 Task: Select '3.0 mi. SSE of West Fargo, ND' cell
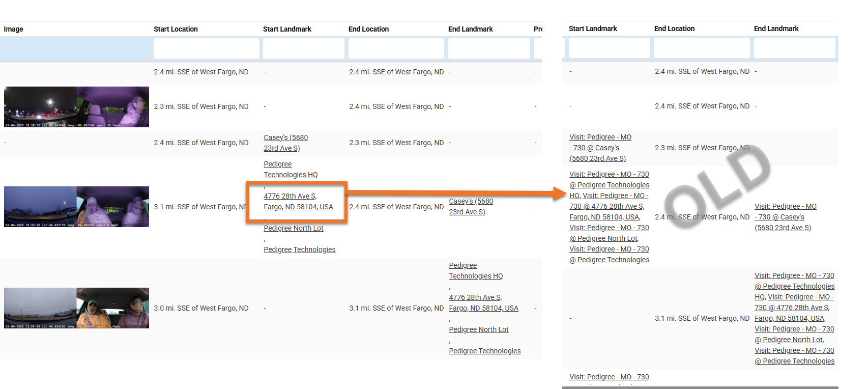pyautogui.click(x=201, y=308)
